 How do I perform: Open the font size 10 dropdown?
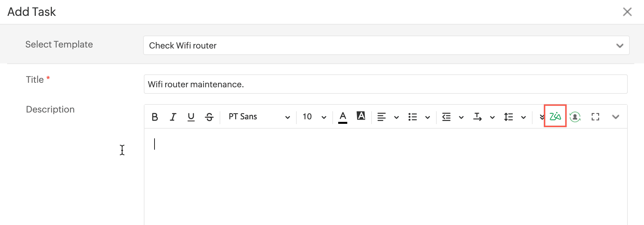pyautogui.click(x=314, y=117)
